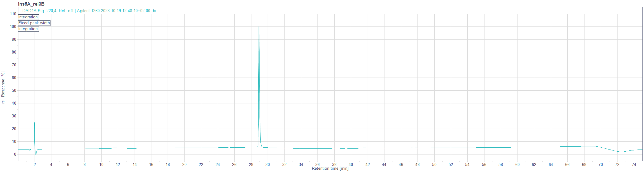Click the Integration label below Fixed peak width
644x171 pixels.
click(x=28, y=29)
